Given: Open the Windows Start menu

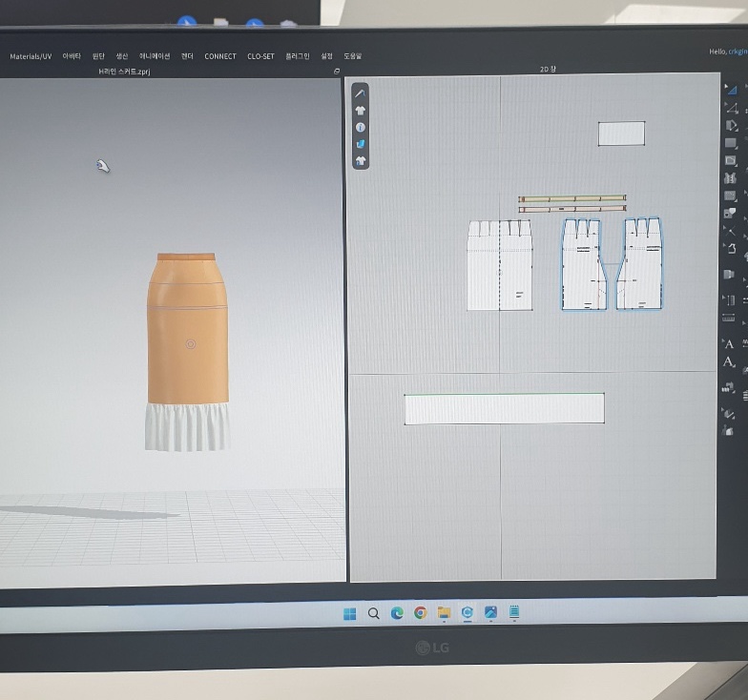Looking at the screenshot, I should point(350,613).
